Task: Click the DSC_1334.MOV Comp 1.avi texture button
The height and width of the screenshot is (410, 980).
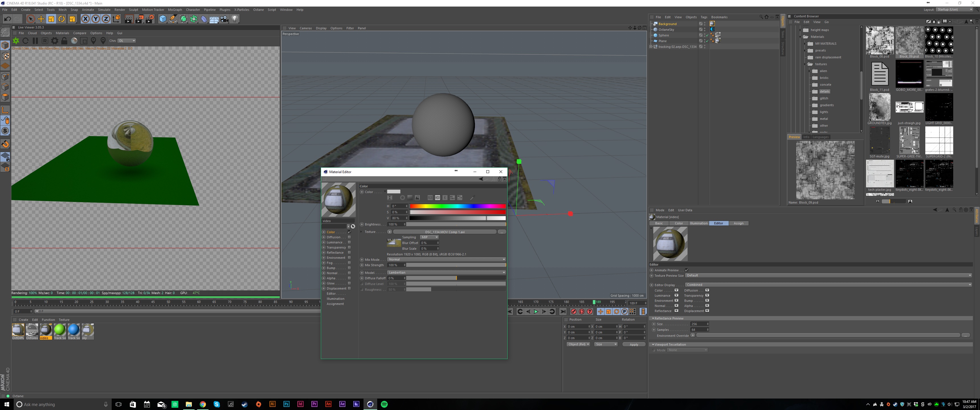Action: click(444, 232)
